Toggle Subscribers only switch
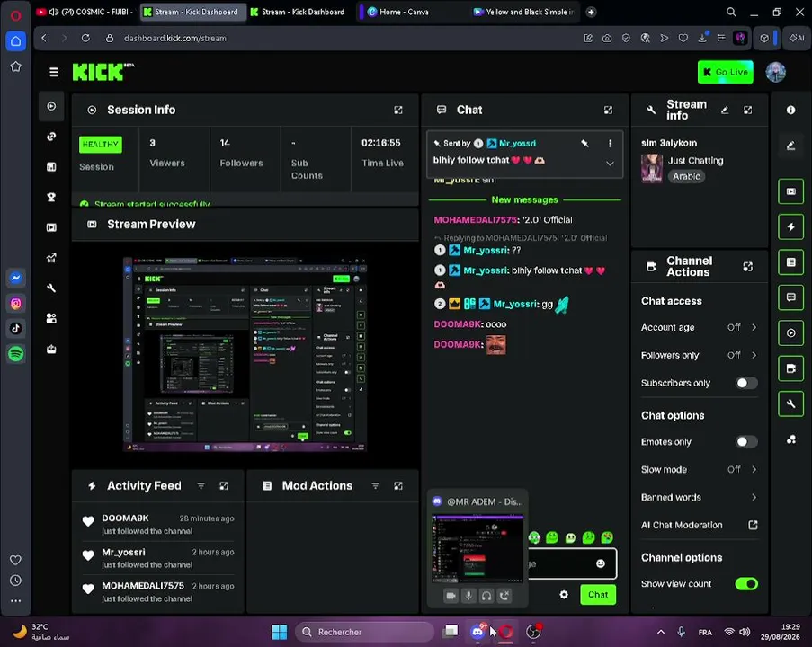The width and height of the screenshot is (812, 647). [746, 383]
